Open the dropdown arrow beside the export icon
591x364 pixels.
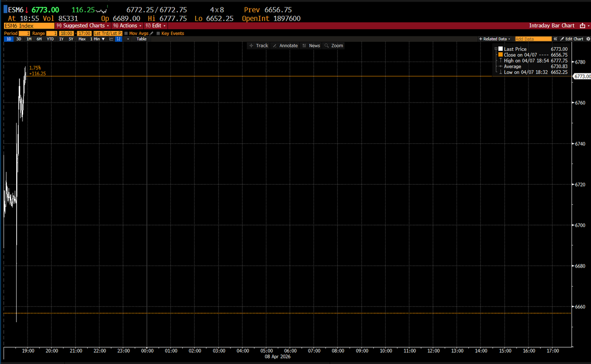coord(589,26)
